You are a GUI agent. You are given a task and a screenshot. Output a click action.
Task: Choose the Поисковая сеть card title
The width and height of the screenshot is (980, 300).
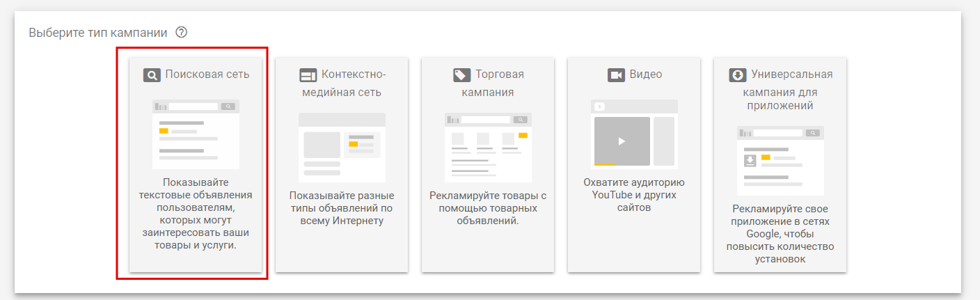[207, 74]
